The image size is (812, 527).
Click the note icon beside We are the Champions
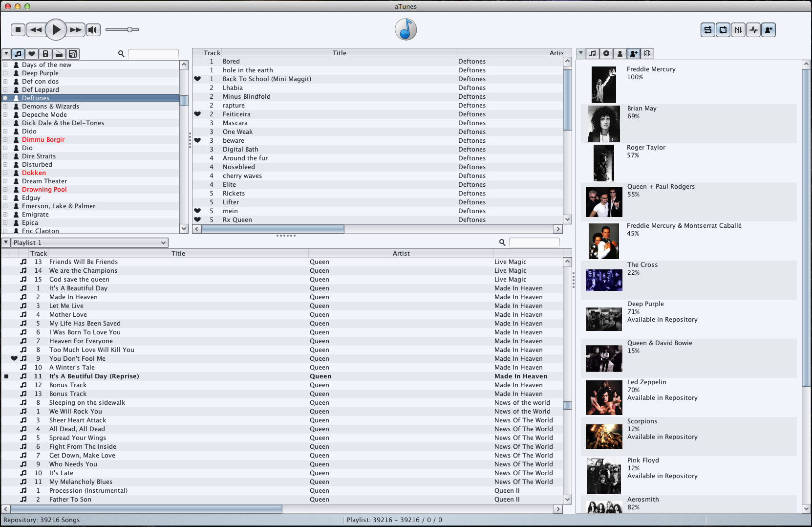[x=23, y=271]
